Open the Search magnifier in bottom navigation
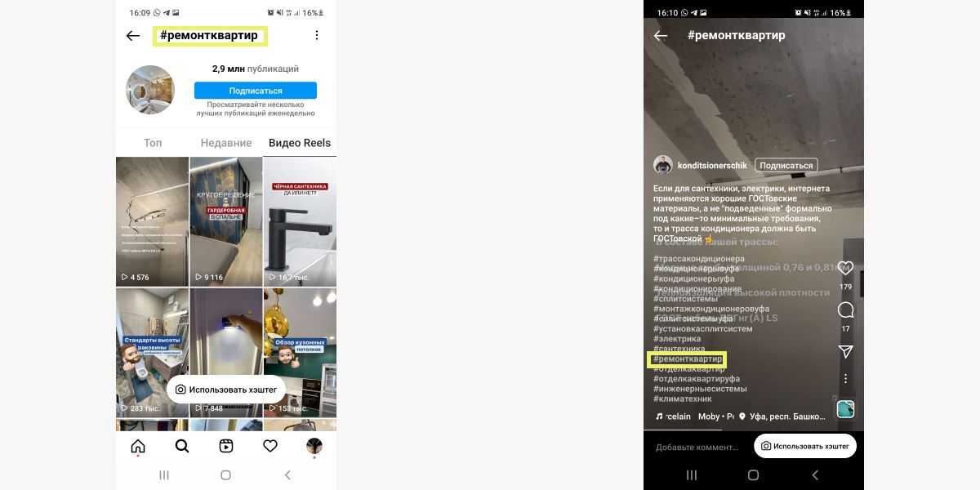The width and height of the screenshot is (980, 490). tap(182, 446)
